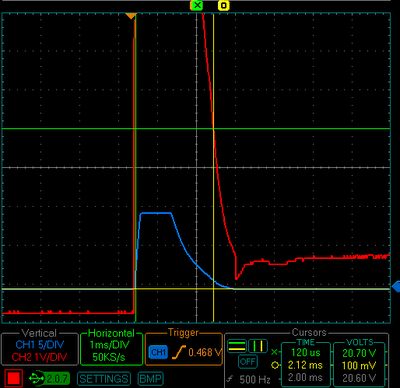The height and width of the screenshot is (388, 400).
Task: Select the CH1 trigger source button
Action: 159,352
